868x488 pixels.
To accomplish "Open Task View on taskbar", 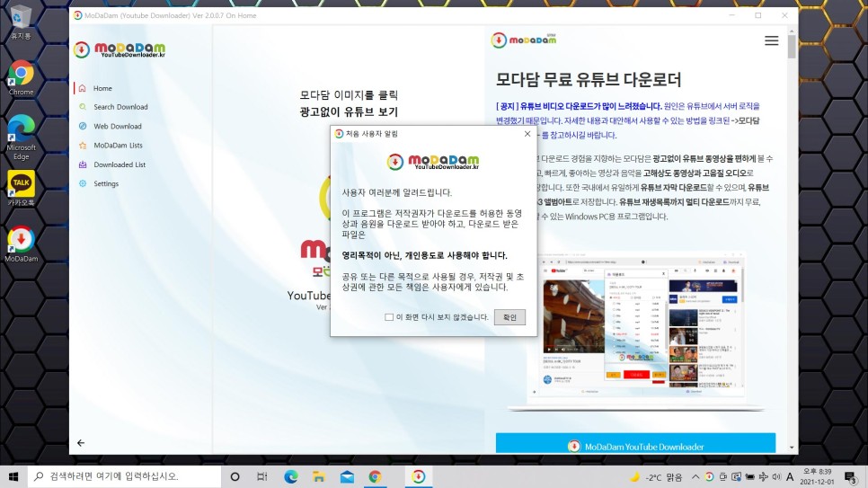I will point(262,476).
